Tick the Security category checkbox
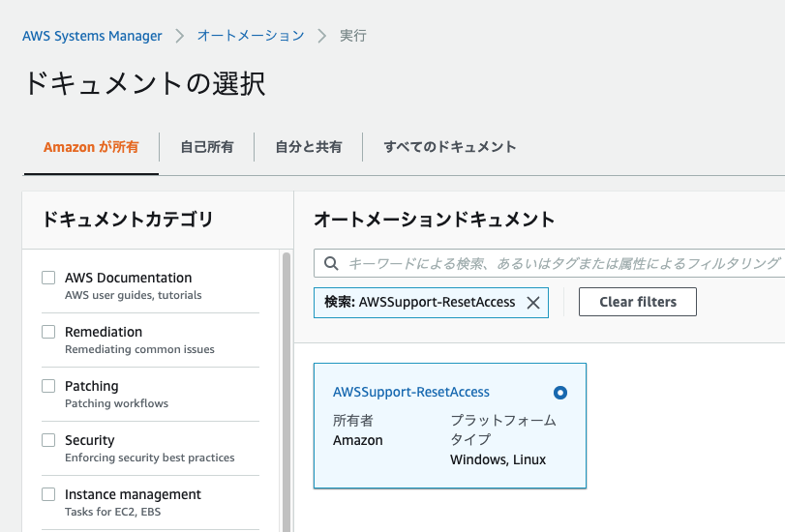 [48, 440]
